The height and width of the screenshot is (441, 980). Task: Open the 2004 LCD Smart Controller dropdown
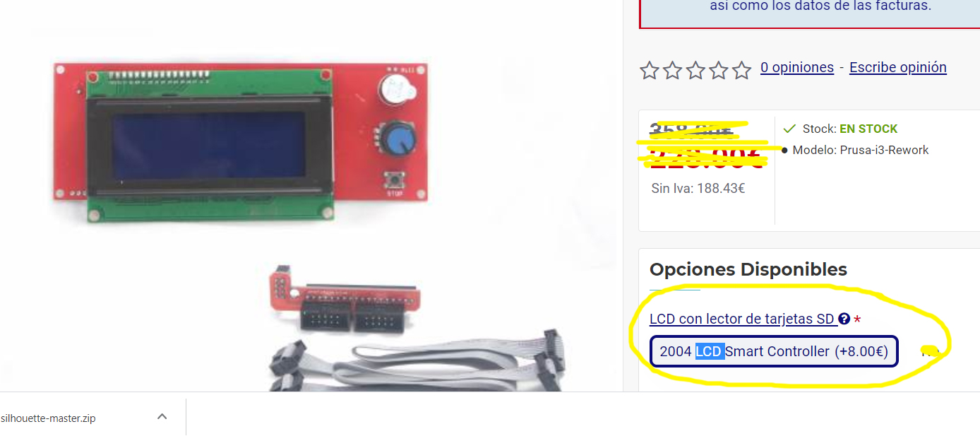click(774, 351)
